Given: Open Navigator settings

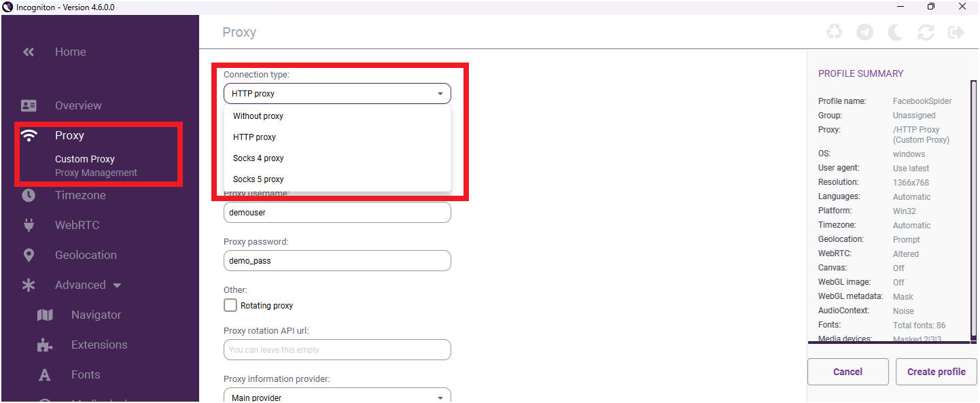Looking at the screenshot, I should tap(96, 315).
